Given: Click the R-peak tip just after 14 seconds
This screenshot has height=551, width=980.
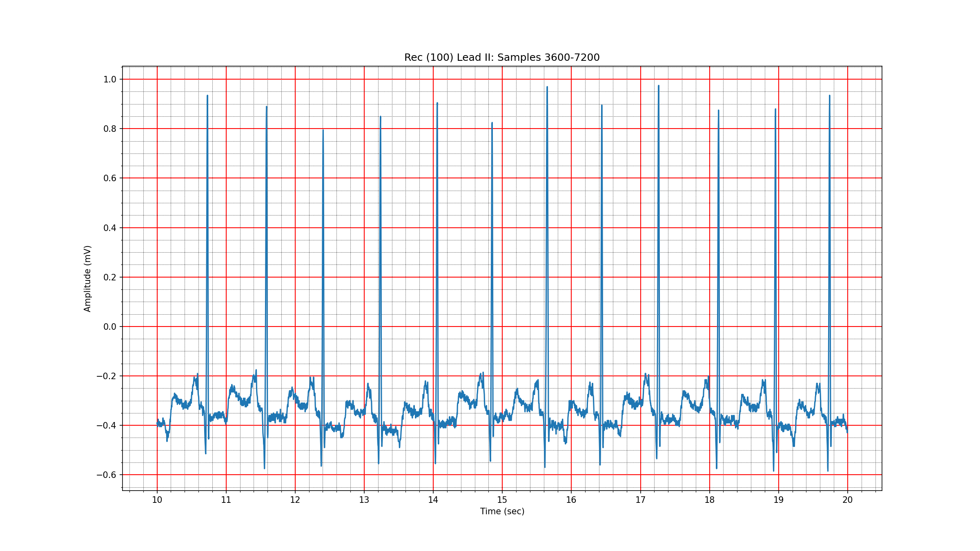Looking at the screenshot, I should [x=437, y=103].
